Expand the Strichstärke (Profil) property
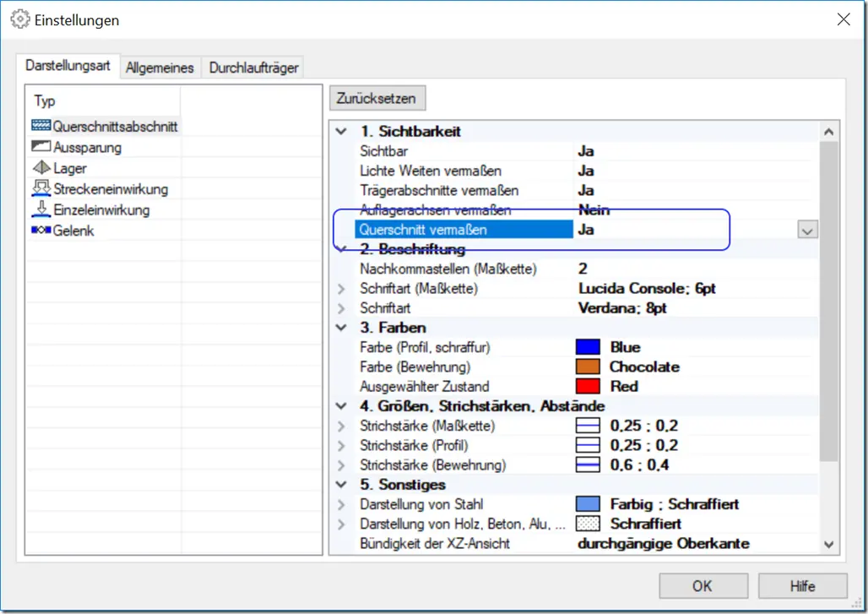 click(x=342, y=445)
